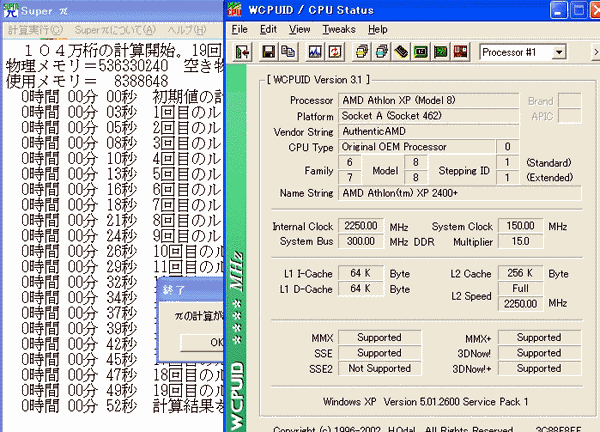Minimize the WCPUID window
This screenshot has height=432, width=600.
coord(559,10)
